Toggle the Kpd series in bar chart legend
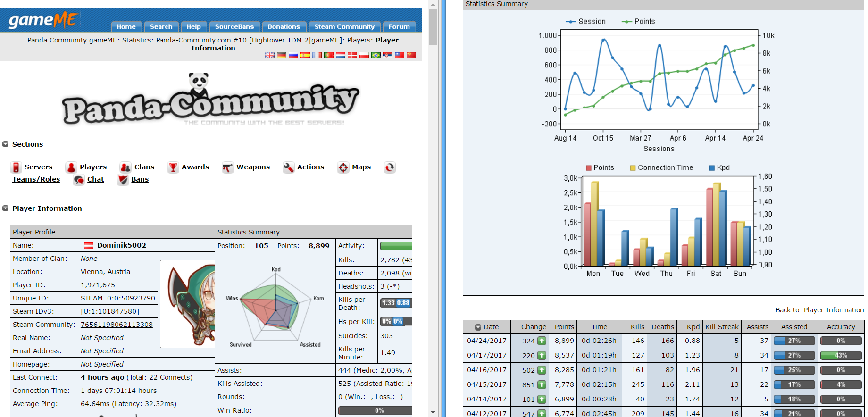The image size is (868, 417). pyautogui.click(x=719, y=168)
